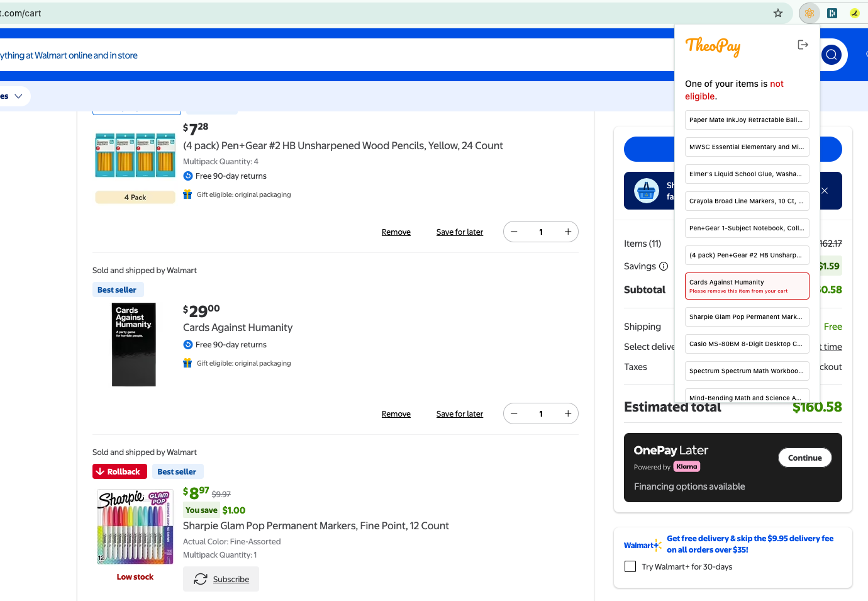Open the Best seller badge on Cards Against Humanity
This screenshot has width=868, height=601.
click(117, 289)
